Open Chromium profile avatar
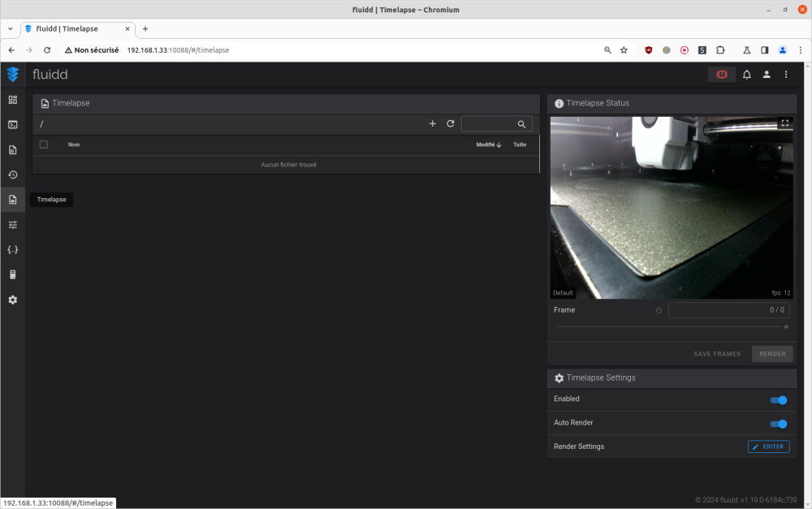 click(x=783, y=50)
